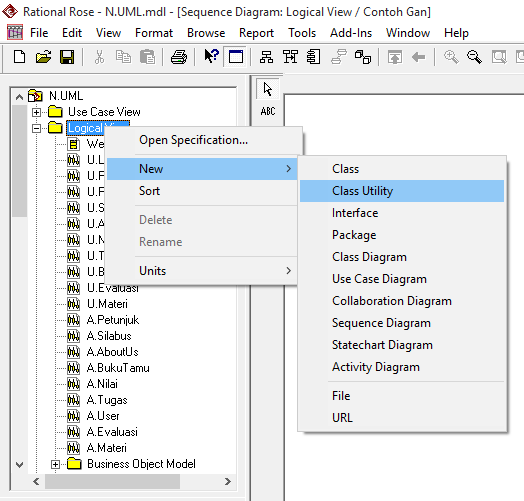The image size is (524, 501).
Task: Open the Browse menu
Action: pos(206,33)
